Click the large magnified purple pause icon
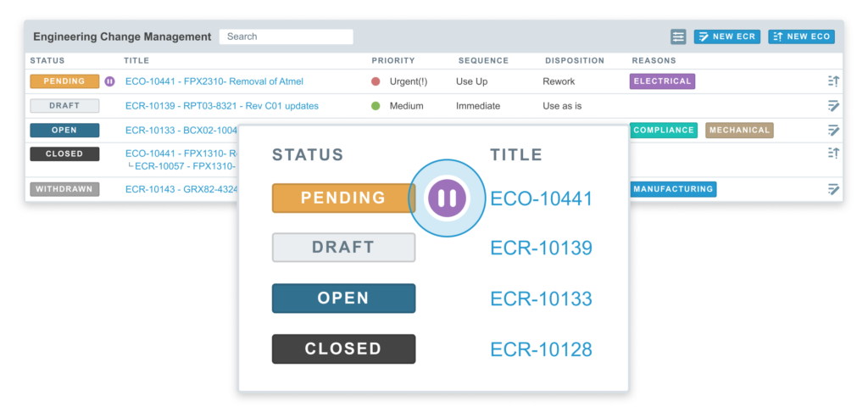The height and width of the screenshot is (413, 868). coord(448,198)
